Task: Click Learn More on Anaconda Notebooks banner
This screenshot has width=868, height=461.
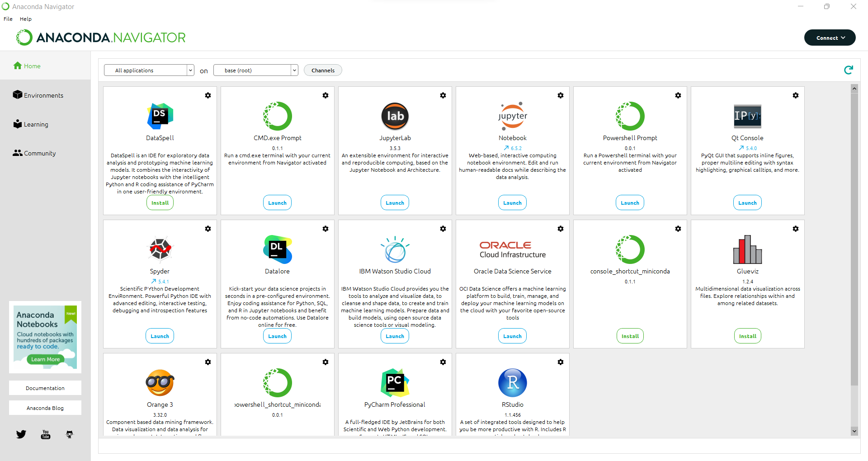Action: pos(45,359)
